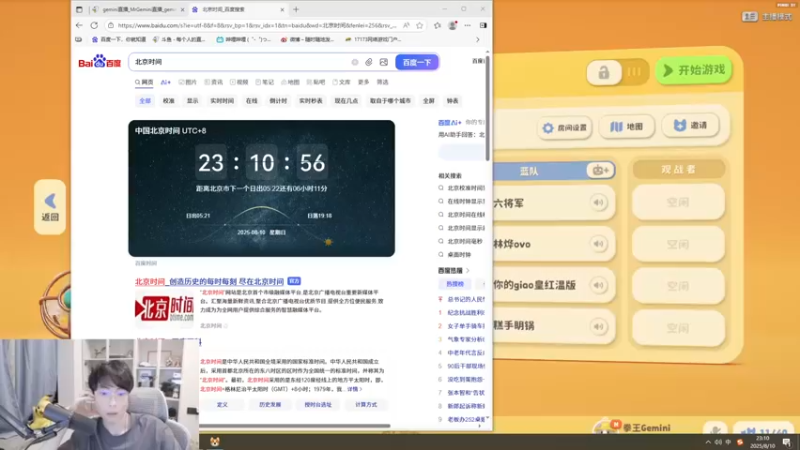Expand the 百度热搜 chevron
The width and height of the screenshot is (800, 450).
pyautogui.click(x=468, y=271)
